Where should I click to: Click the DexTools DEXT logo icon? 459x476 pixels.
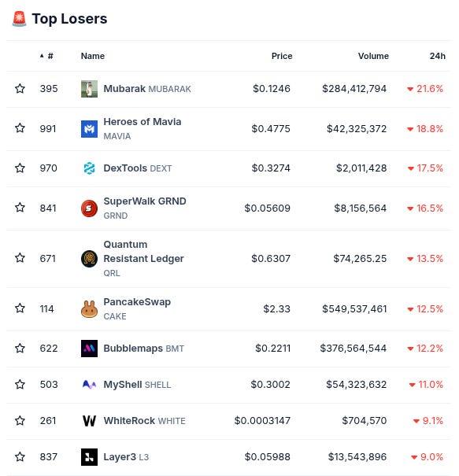pos(89,168)
